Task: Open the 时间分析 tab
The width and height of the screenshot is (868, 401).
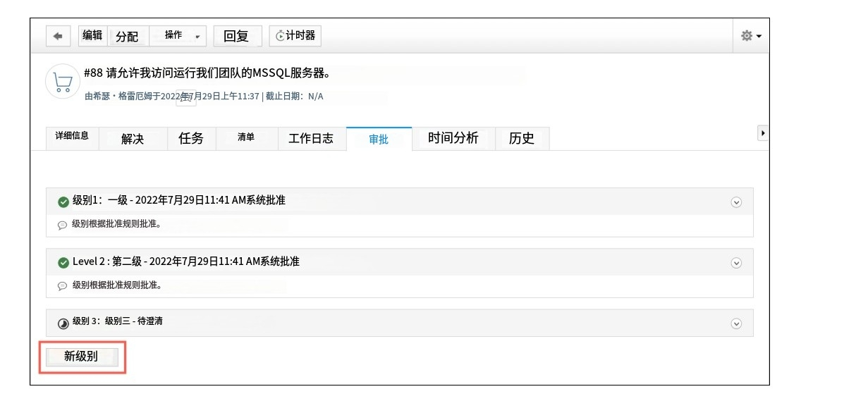Action: 453,138
